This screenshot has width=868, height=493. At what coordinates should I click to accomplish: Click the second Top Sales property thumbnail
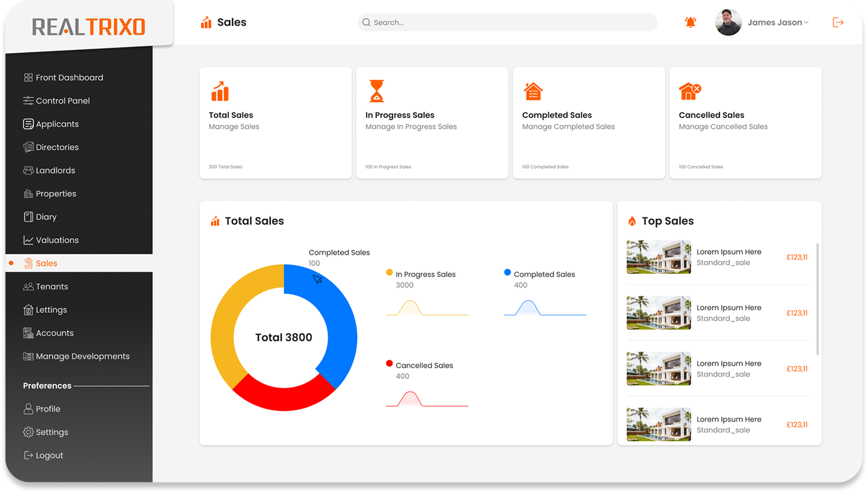[x=659, y=313]
